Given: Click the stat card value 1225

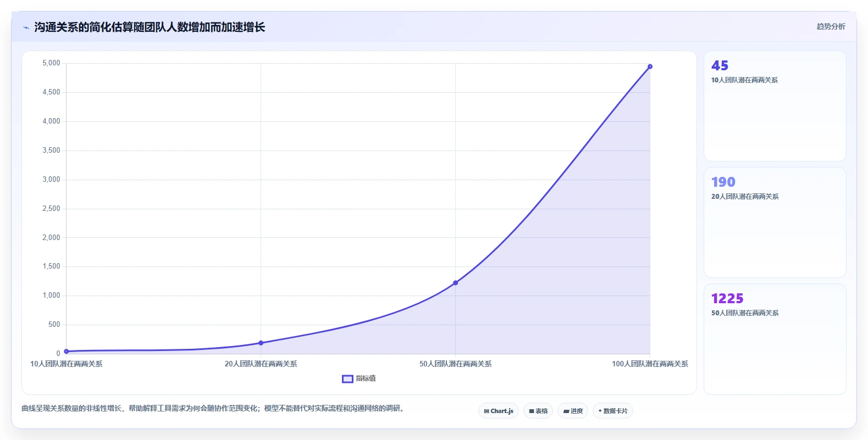Looking at the screenshot, I should [x=727, y=298].
